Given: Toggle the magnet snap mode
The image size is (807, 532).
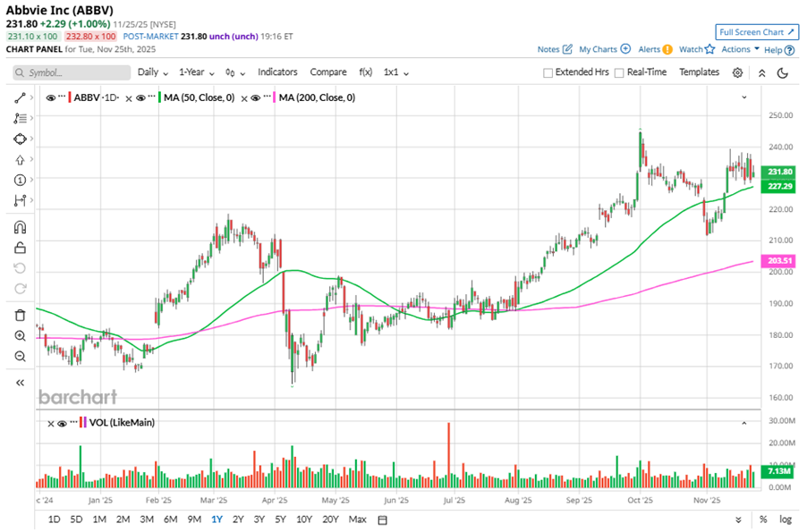Looking at the screenshot, I should [20, 227].
